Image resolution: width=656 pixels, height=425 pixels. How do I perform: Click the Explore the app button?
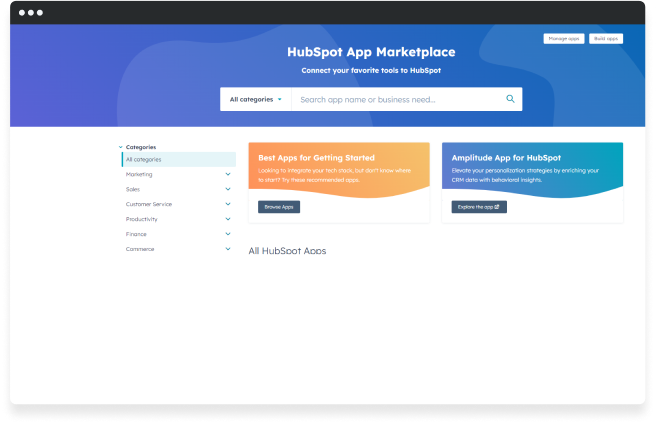pos(479,207)
